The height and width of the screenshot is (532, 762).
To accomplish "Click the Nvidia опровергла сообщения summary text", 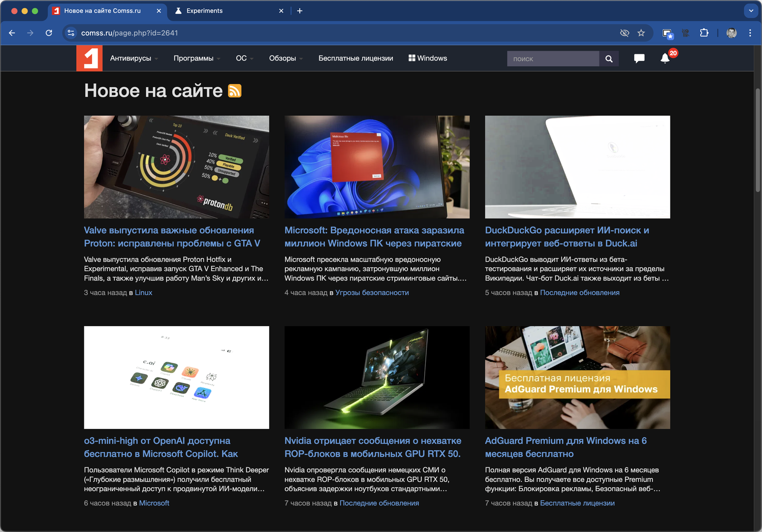I will pos(367,479).
